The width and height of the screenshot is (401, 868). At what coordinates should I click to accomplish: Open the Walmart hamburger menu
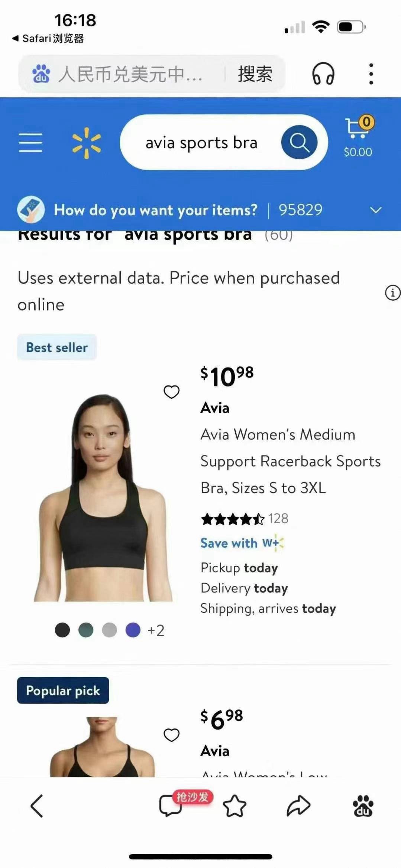coord(30,143)
